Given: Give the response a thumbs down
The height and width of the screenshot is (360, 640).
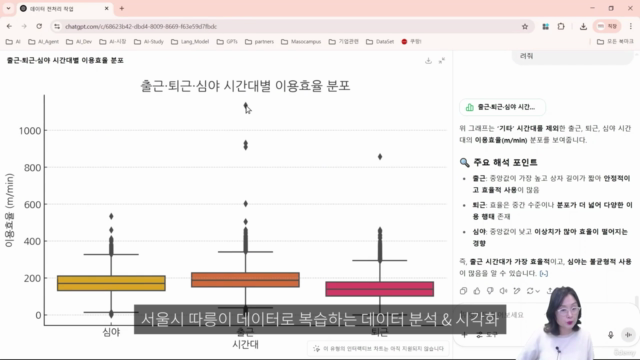Looking at the screenshot, I should [x=490, y=291].
